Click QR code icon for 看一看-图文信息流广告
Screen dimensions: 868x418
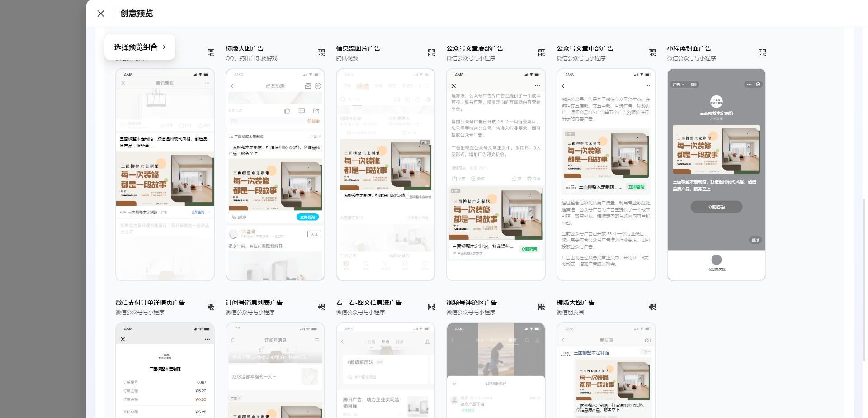tap(431, 307)
